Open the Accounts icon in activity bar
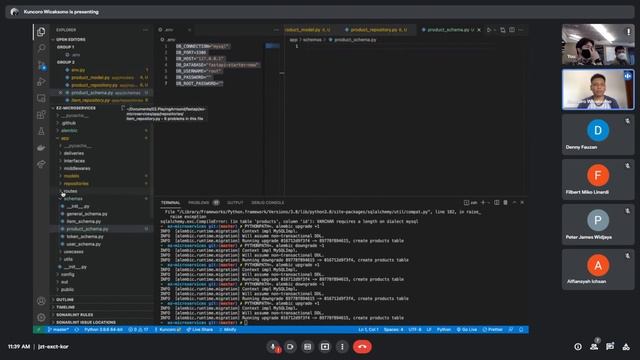Image resolution: width=640 pixels, height=360 pixels. tap(41, 301)
